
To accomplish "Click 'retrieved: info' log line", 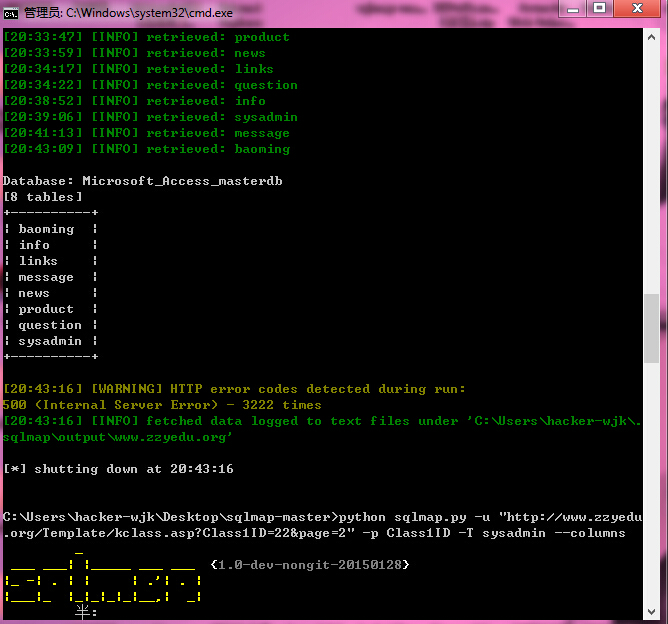I will click(135, 101).
